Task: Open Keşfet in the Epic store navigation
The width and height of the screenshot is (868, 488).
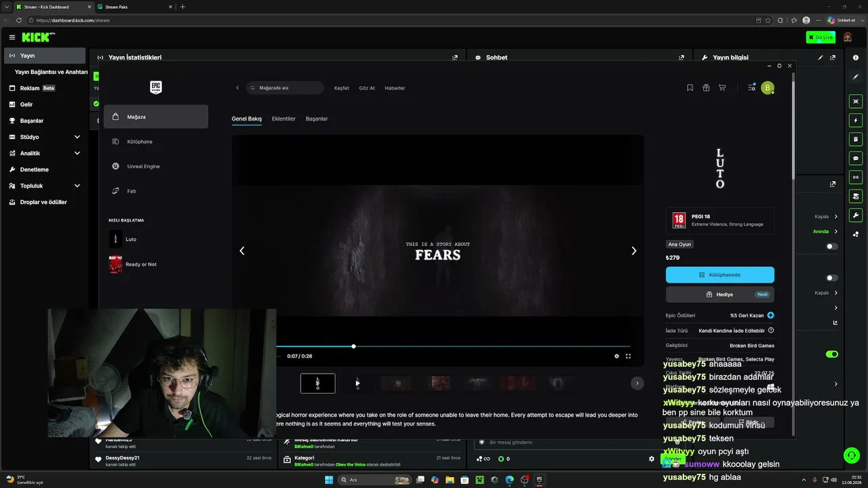Action: point(342,88)
